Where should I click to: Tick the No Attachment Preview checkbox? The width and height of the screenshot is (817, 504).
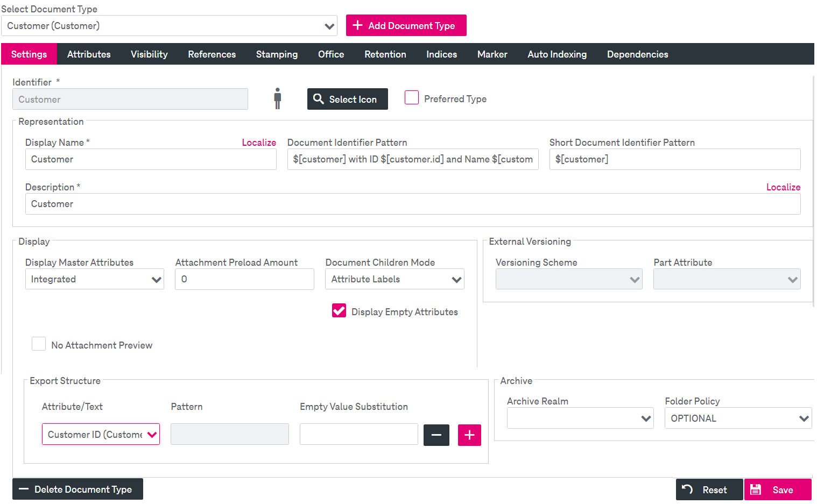coord(39,344)
